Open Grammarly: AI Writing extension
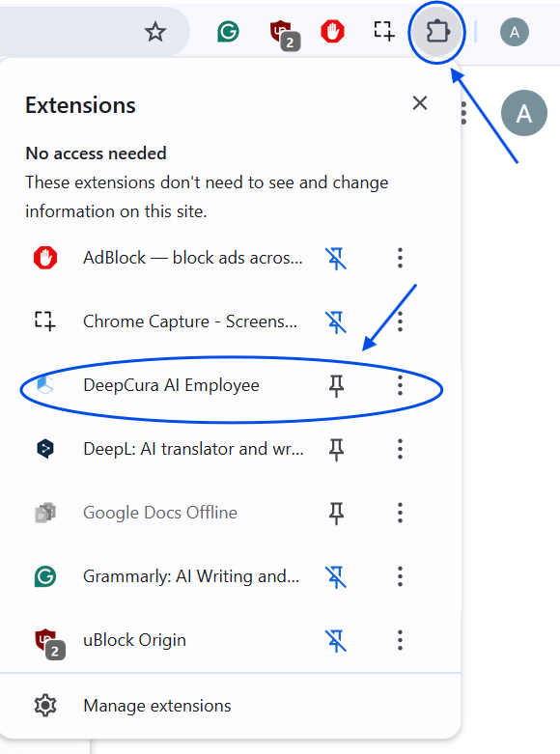Image resolution: width=560 pixels, height=754 pixels. (191, 576)
